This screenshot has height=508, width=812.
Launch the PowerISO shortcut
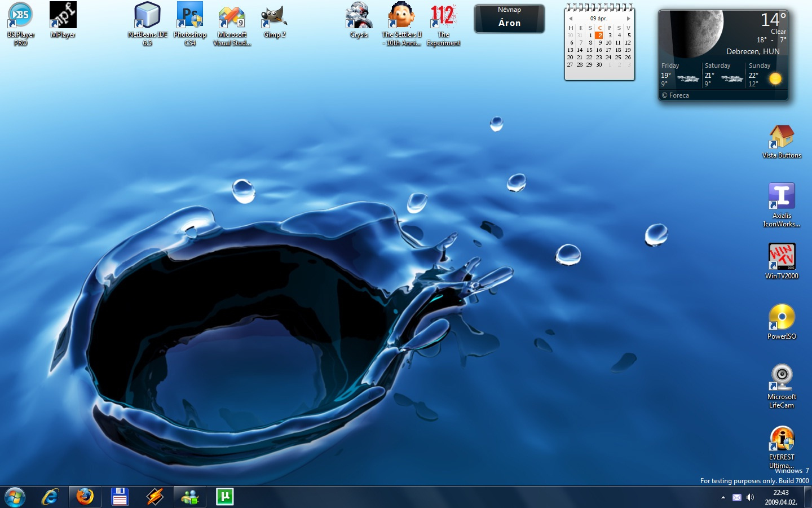(782, 322)
